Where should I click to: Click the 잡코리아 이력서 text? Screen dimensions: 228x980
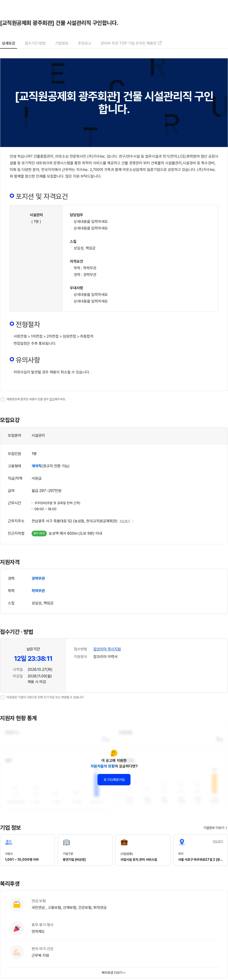point(105,657)
